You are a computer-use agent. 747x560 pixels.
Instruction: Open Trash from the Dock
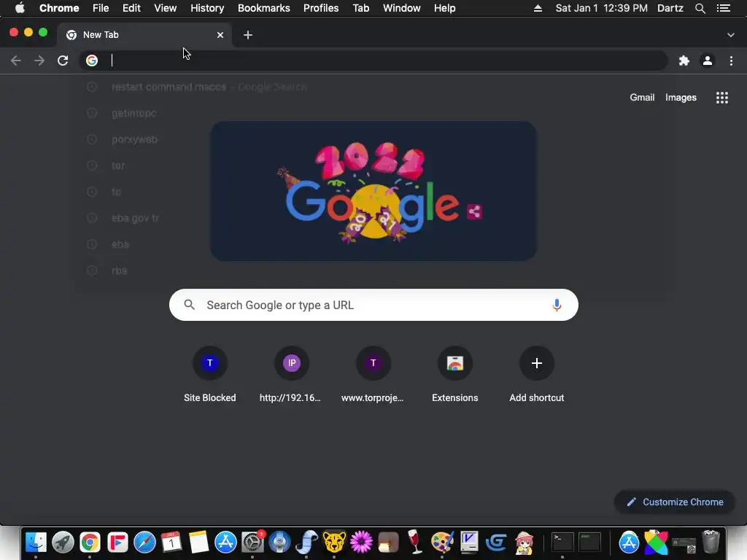(711, 542)
